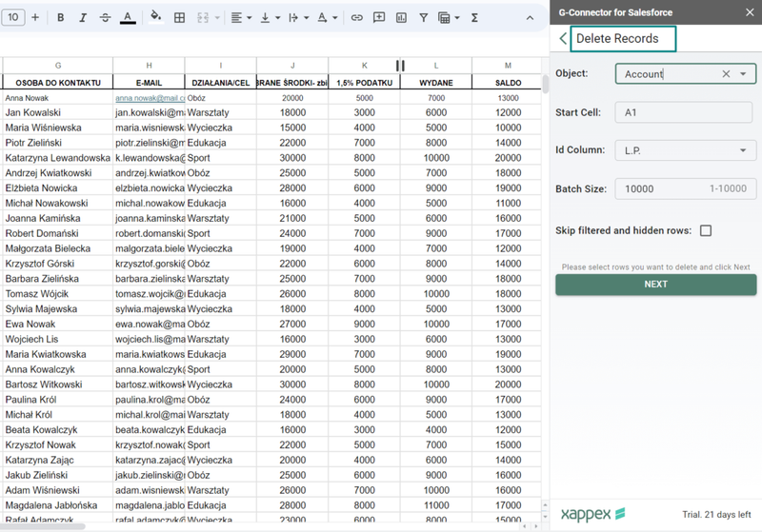
Task: Select cell Wojciech Lis
Action: coord(58,339)
